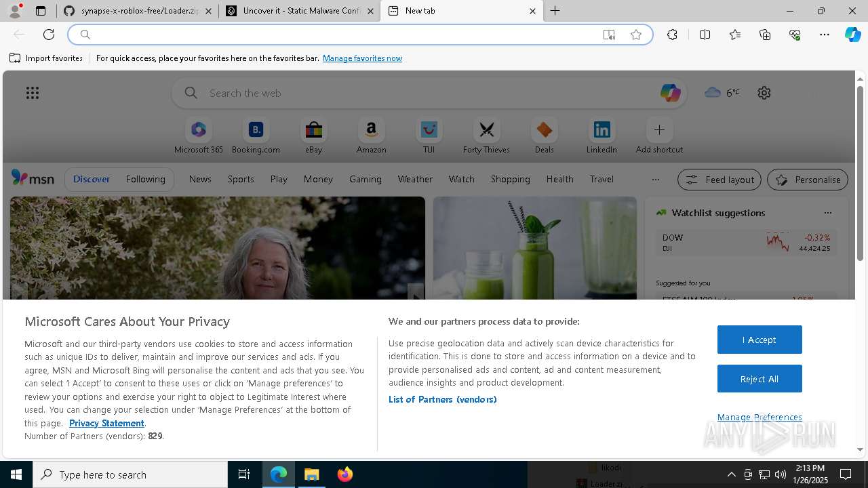Open a new browser tab
Image resolution: width=868 pixels, height=488 pixels.
(x=555, y=11)
